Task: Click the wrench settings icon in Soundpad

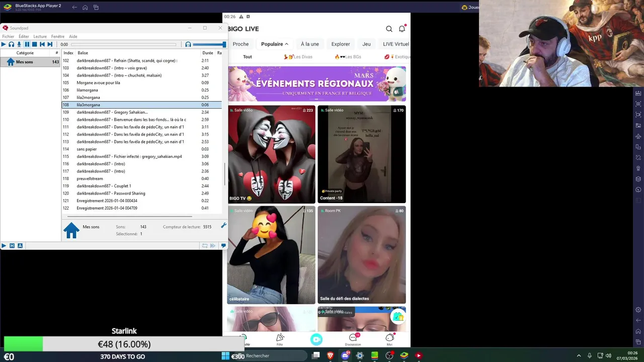Action: click(224, 226)
